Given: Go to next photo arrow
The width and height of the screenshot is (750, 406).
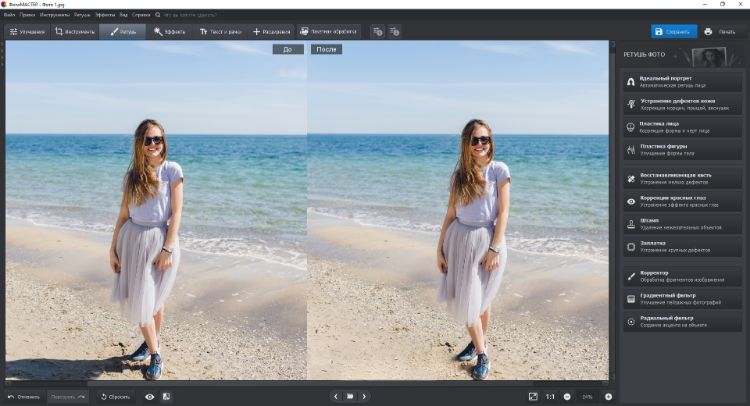Looking at the screenshot, I should point(364,397).
